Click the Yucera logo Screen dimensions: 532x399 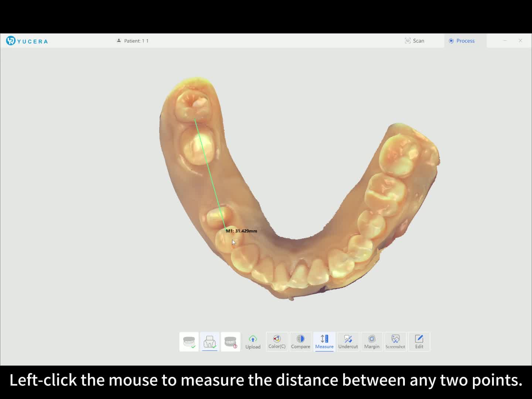(x=27, y=41)
